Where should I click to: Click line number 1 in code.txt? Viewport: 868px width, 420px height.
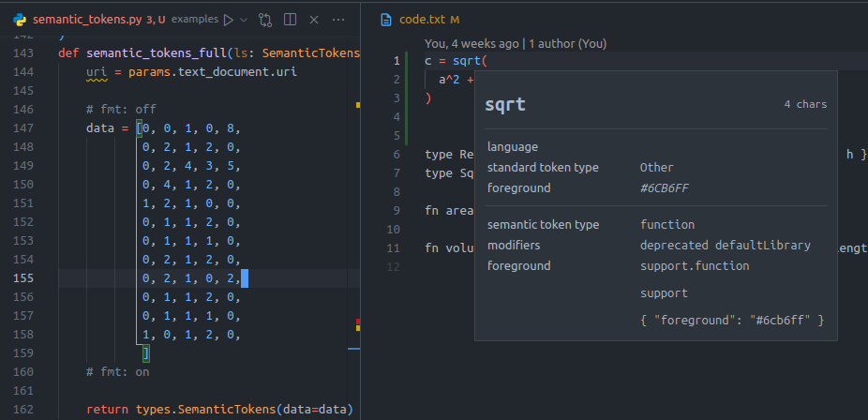tap(397, 61)
